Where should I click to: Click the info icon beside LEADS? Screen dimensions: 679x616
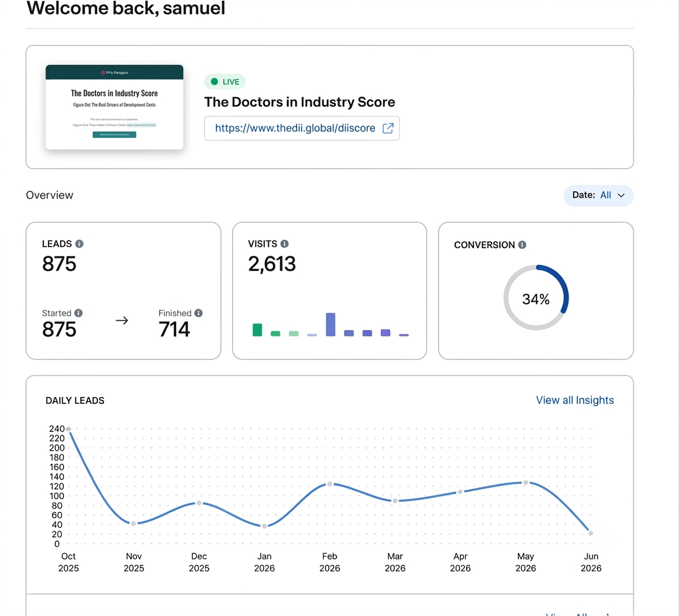[80, 244]
